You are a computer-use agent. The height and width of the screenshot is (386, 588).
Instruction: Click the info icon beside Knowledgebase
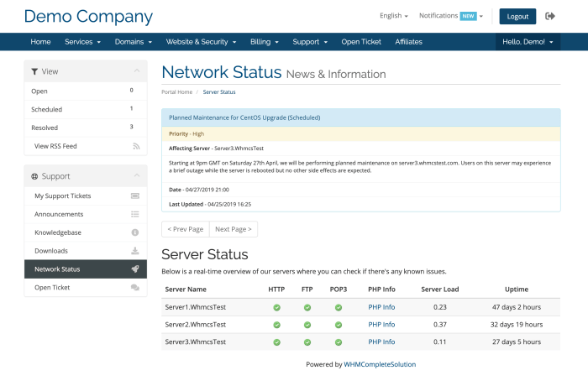(135, 232)
